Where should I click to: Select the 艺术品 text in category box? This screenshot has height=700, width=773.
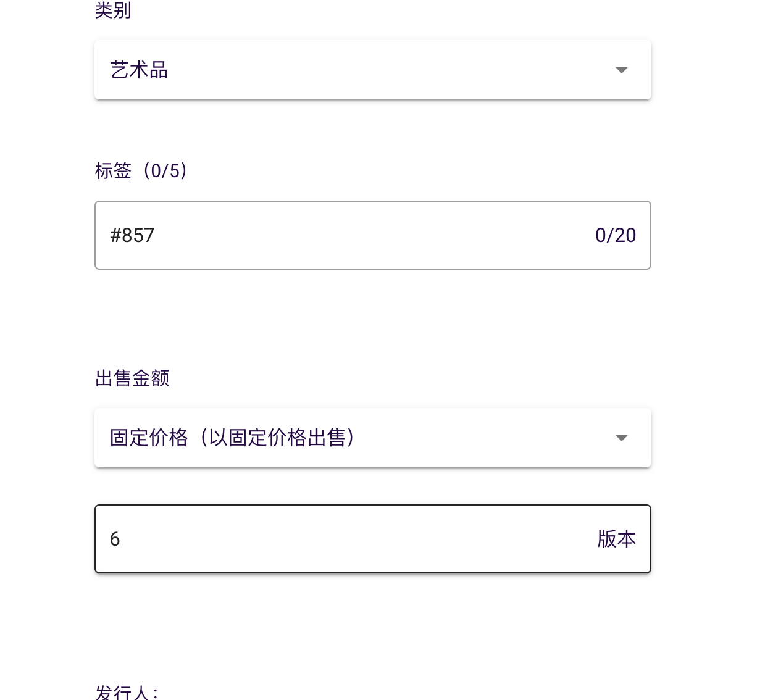click(x=139, y=70)
